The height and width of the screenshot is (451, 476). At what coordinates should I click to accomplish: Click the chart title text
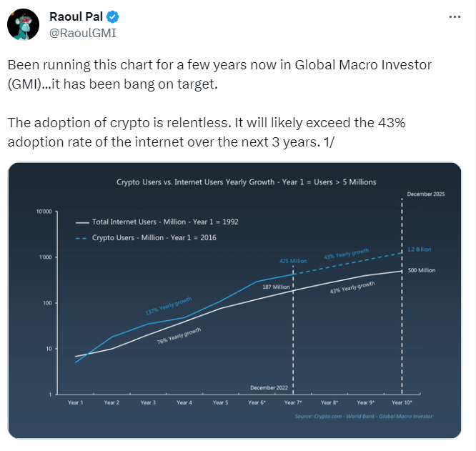[246, 182]
